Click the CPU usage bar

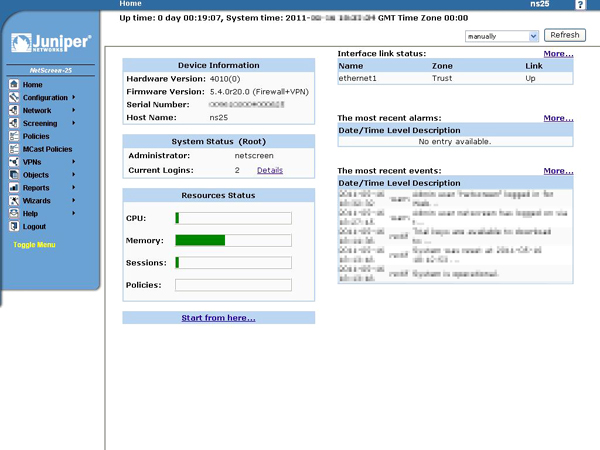(233, 218)
